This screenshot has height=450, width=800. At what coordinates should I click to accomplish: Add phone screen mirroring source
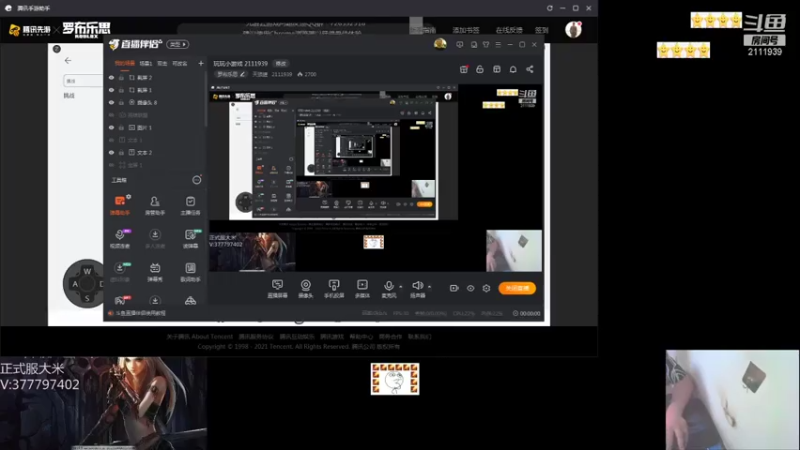coord(334,288)
